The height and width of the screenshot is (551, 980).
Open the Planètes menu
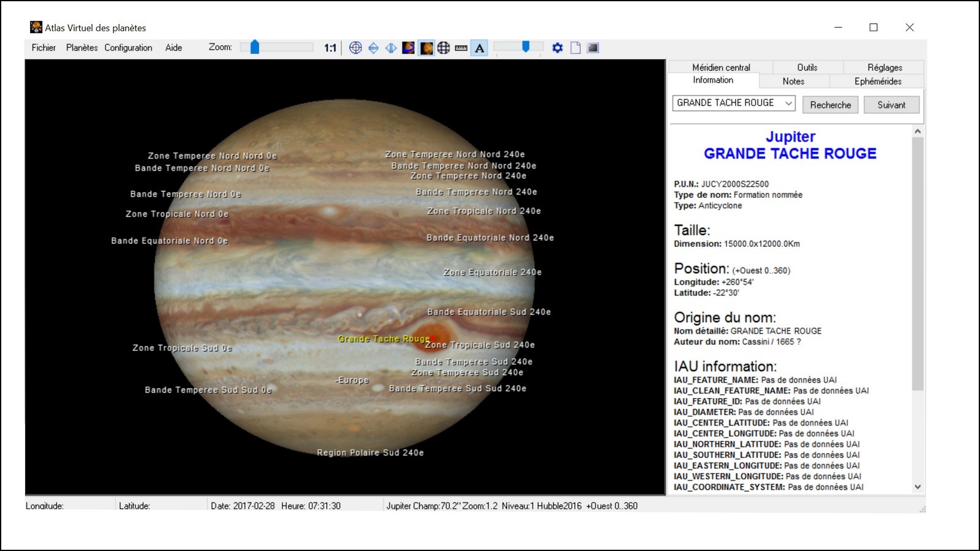[x=81, y=48]
